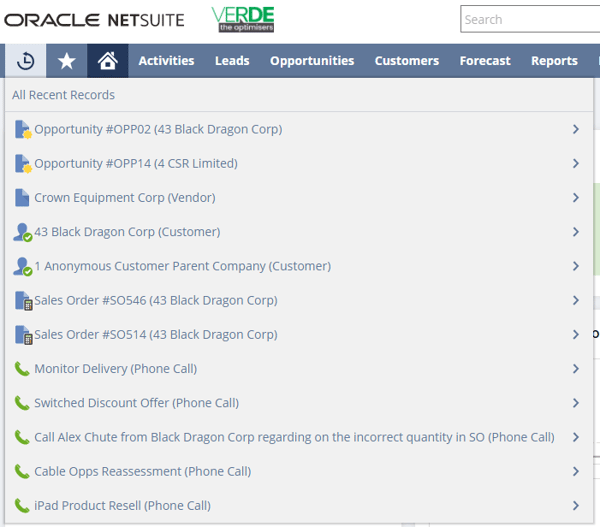This screenshot has height=527, width=600.
Task: Expand the 43 Black Dragon Corp Customer chevron
Action: coord(576,232)
